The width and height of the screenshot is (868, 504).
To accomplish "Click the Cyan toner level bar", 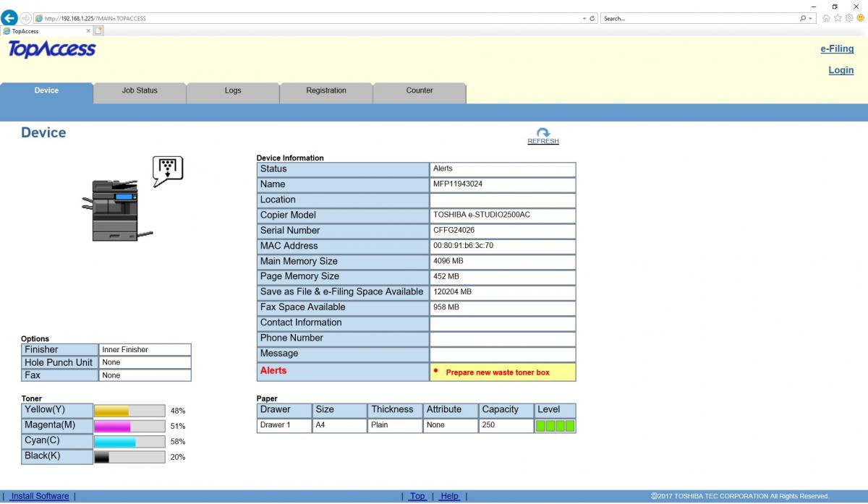I will (x=129, y=441).
